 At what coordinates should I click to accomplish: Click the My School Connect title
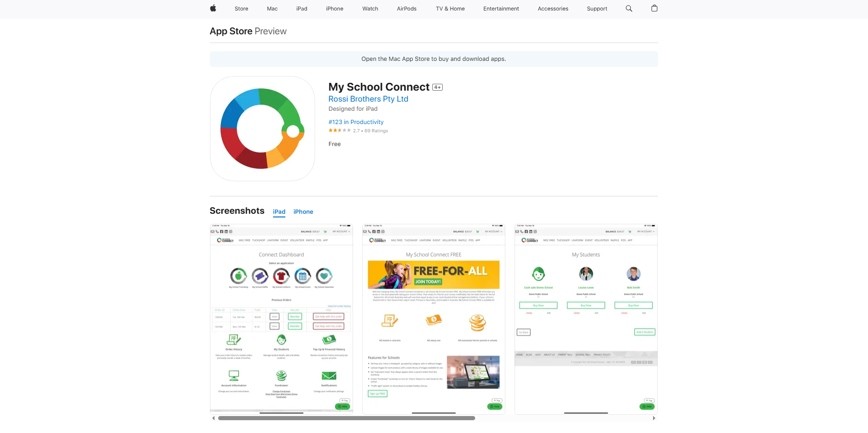point(379,87)
